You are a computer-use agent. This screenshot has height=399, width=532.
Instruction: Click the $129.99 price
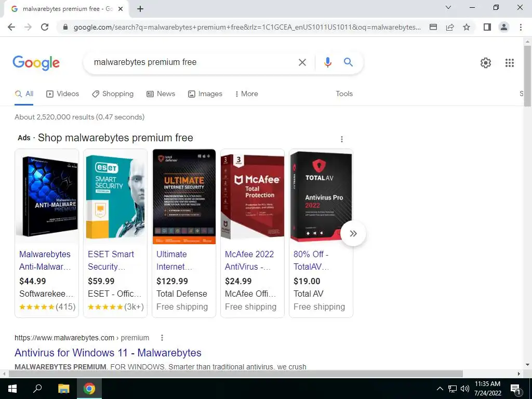pyautogui.click(x=172, y=281)
